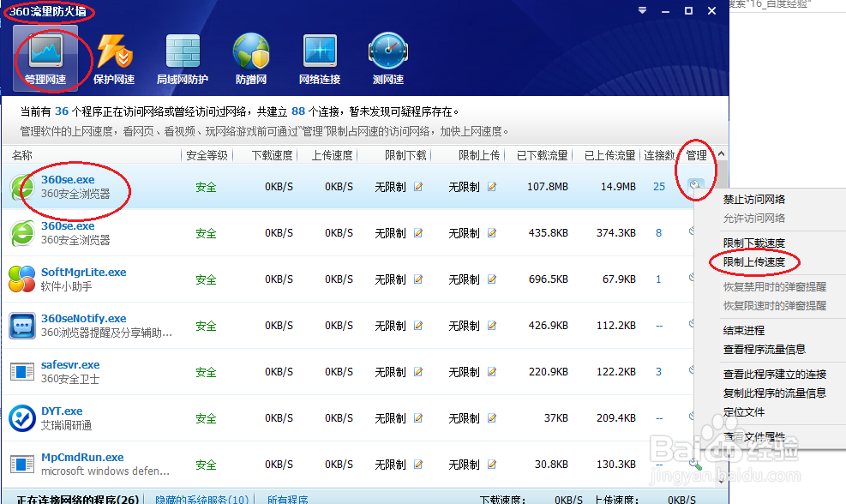Image resolution: width=846 pixels, height=504 pixels.
Task: Edit download limit for SoftMgrLite.exe
Action: click(418, 279)
